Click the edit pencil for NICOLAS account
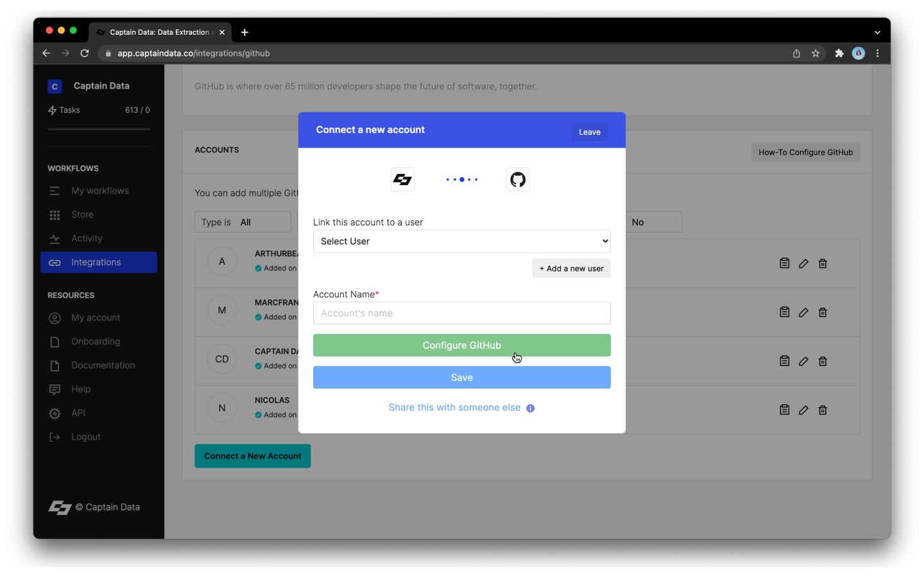This screenshot has width=924, height=578. pos(803,410)
